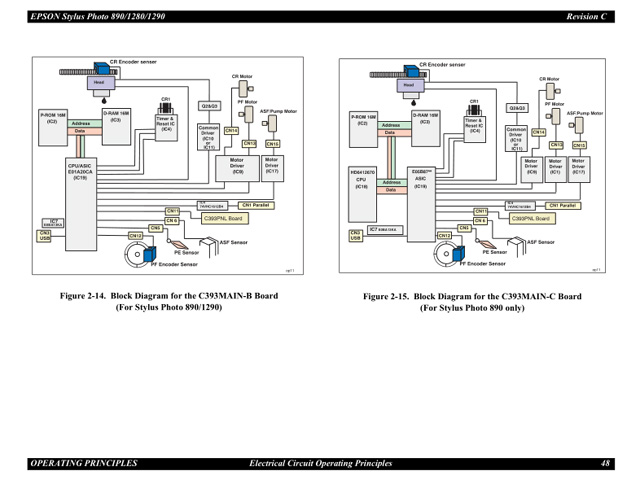Click the C393PNL Board box in Figure 2-14

(x=223, y=217)
